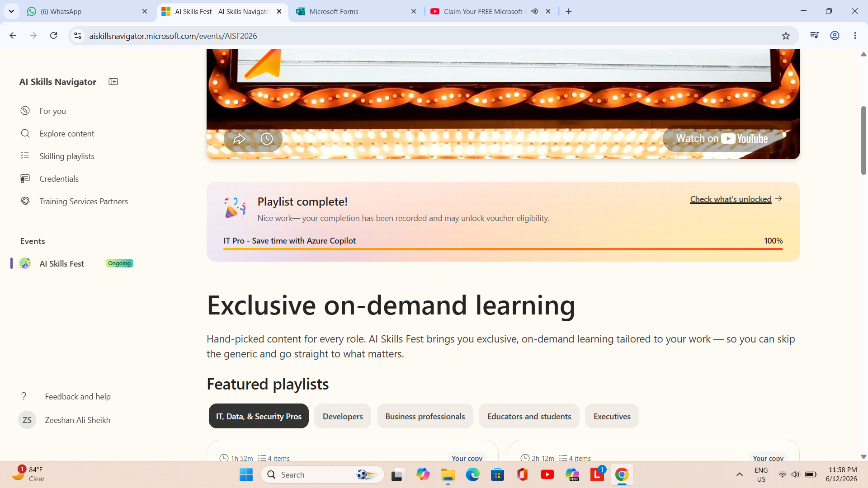This screenshot has height=488, width=868.
Task: Switch ENG US input language
Action: [x=761, y=474]
